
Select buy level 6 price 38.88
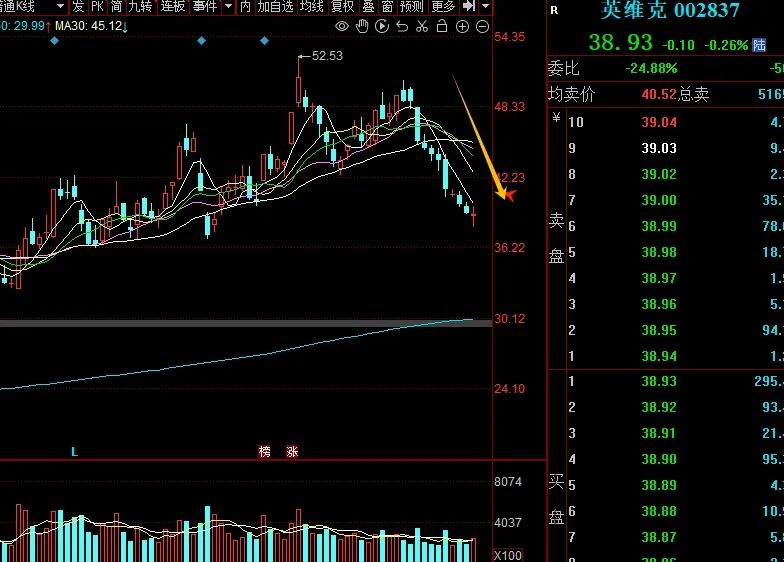(x=659, y=512)
